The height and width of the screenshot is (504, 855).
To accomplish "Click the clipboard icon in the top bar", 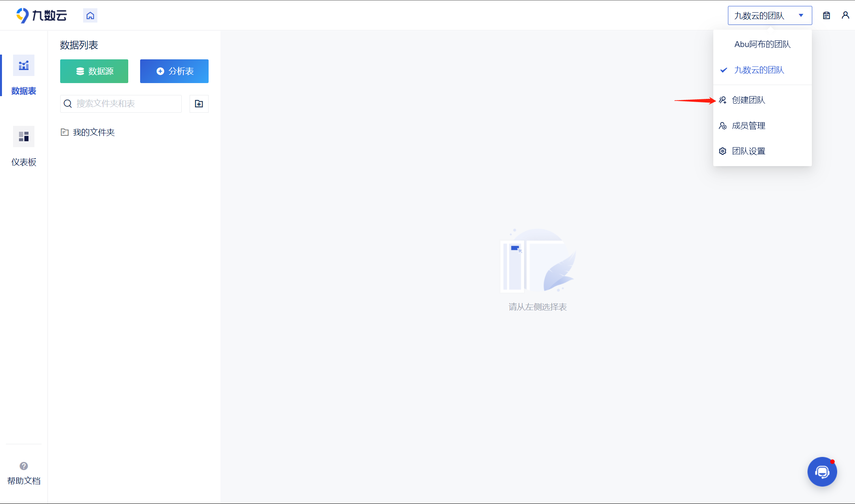I will pyautogui.click(x=826, y=15).
